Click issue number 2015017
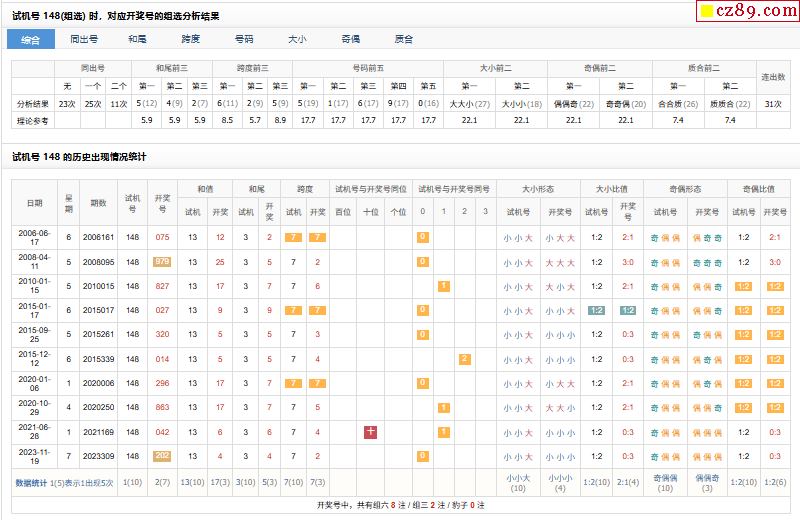 pos(98,310)
